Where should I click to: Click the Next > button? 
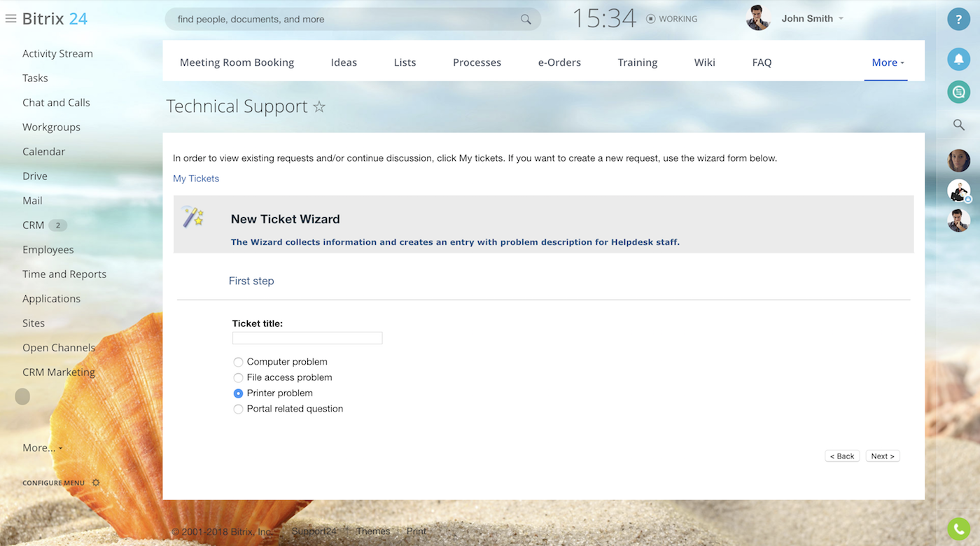pyautogui.click(x=882, y=456)
